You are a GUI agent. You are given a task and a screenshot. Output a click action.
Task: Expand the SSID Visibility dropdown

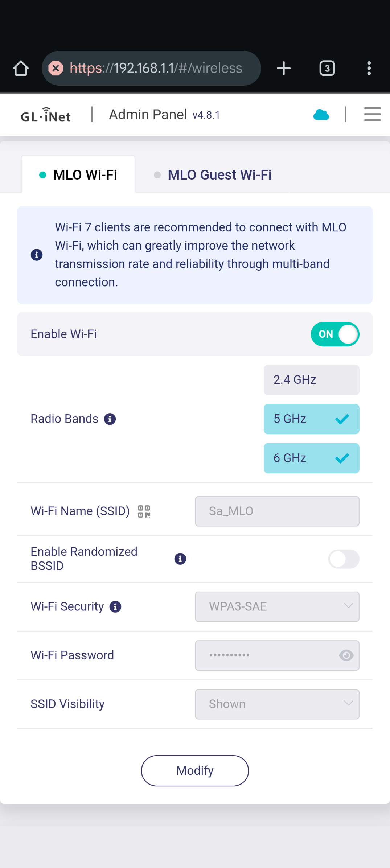[277, 704]
